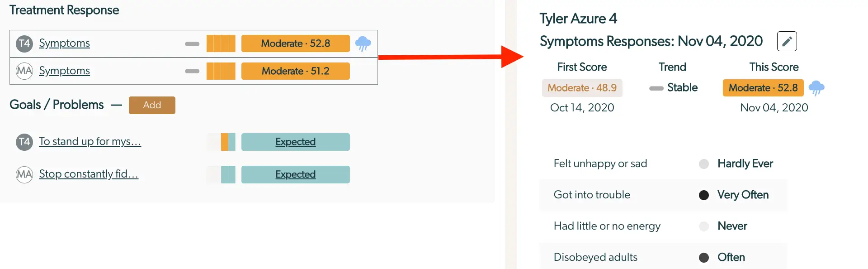Open the T4 Symptoms link
The height and width of the screenshot is (269, 868).
click(x=65, y=43)
